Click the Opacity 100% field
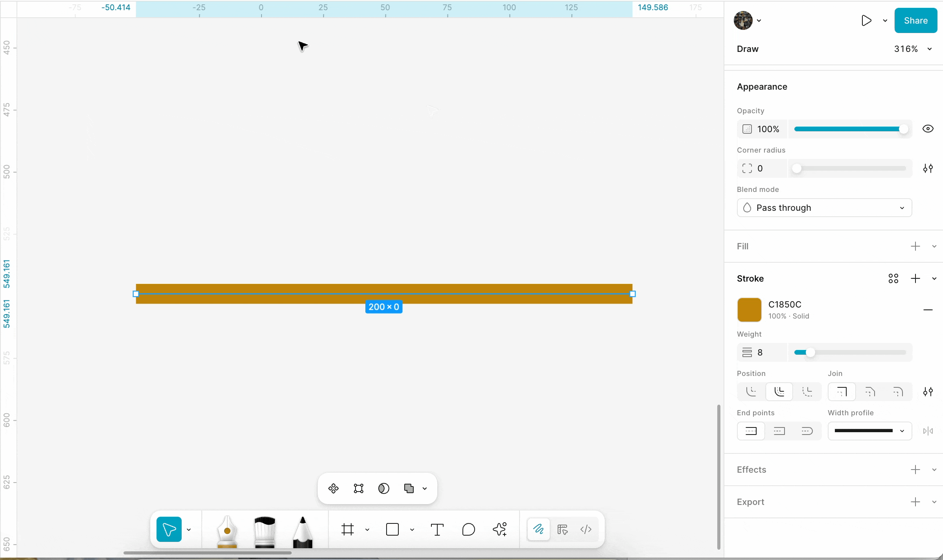 (762, 129)
